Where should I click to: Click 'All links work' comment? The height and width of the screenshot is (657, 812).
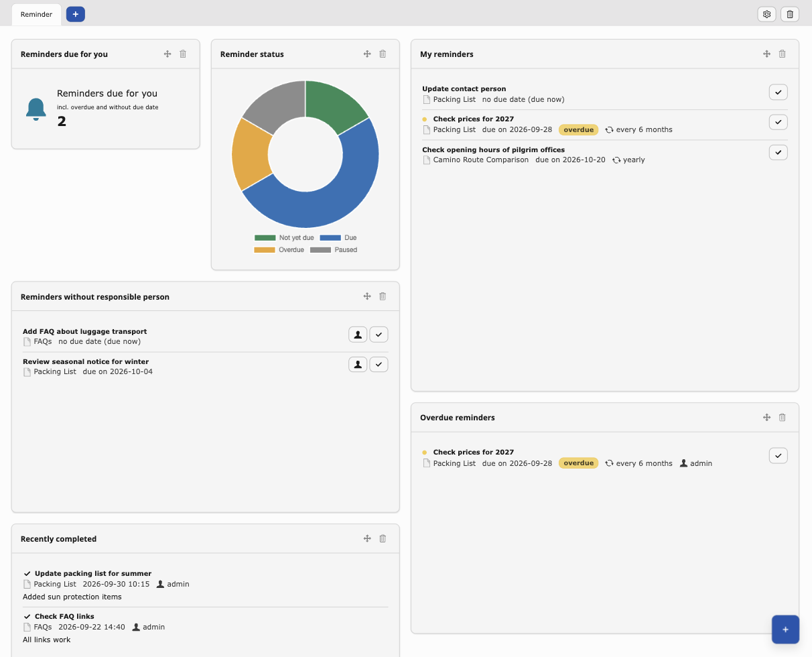46,640
